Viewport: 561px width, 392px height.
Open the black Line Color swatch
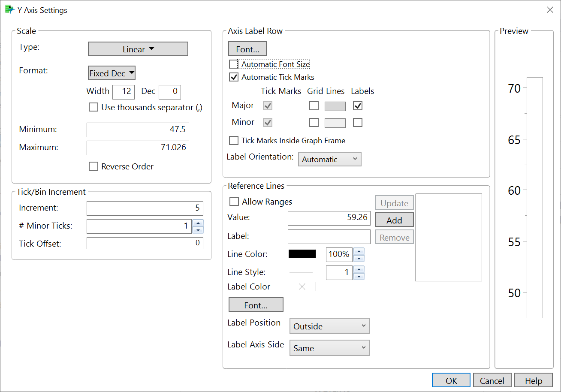pyautogui.click(x=302, y=254)
